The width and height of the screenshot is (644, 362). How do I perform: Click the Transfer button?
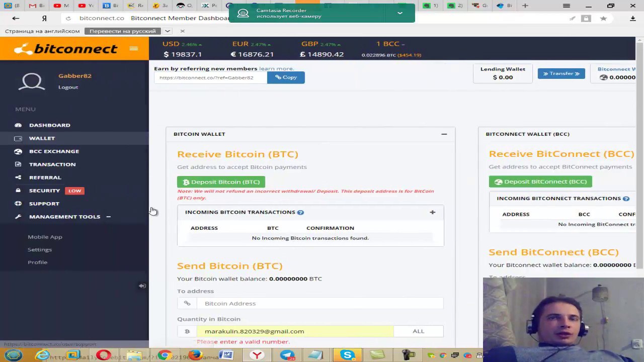(561, 73)
